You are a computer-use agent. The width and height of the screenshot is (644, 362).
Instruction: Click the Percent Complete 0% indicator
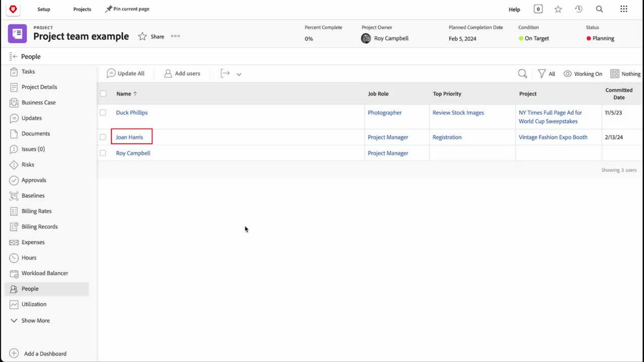click(x=309, y=39)
